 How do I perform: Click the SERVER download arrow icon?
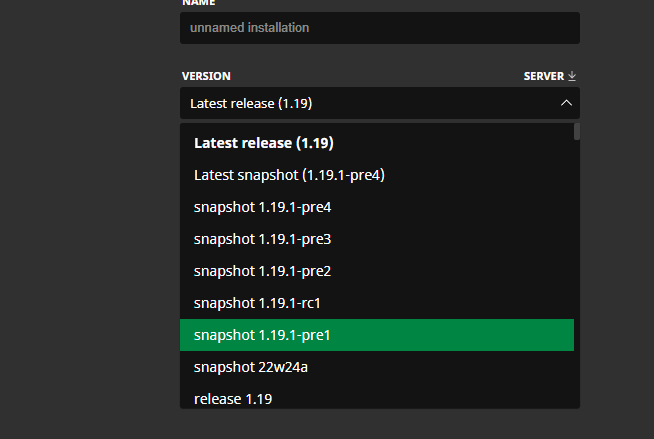pyautogui.click(x=573, y=76)
